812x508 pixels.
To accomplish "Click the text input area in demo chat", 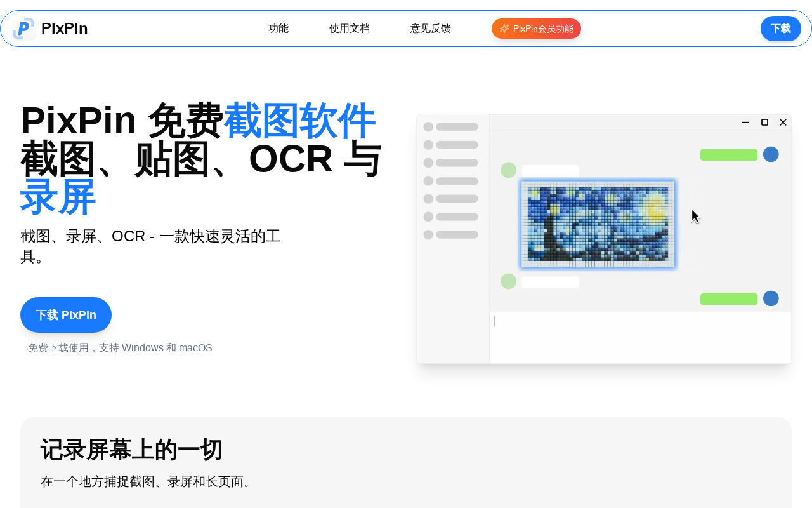I will (640, 338).
